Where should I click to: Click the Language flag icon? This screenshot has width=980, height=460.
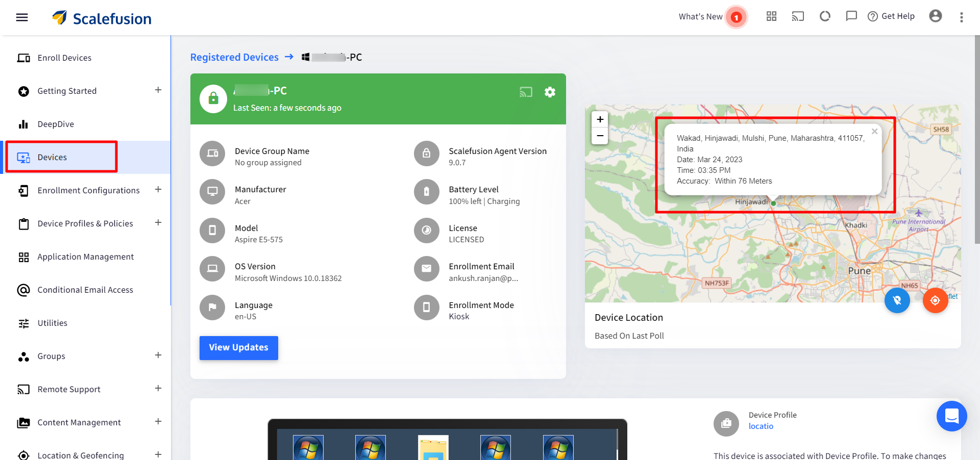tap(212, 308)
